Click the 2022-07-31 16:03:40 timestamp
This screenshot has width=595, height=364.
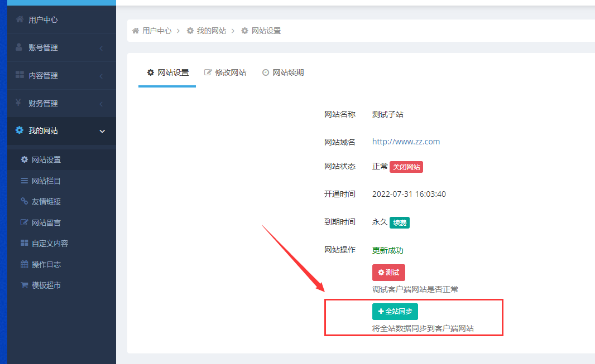pos(409,194)
